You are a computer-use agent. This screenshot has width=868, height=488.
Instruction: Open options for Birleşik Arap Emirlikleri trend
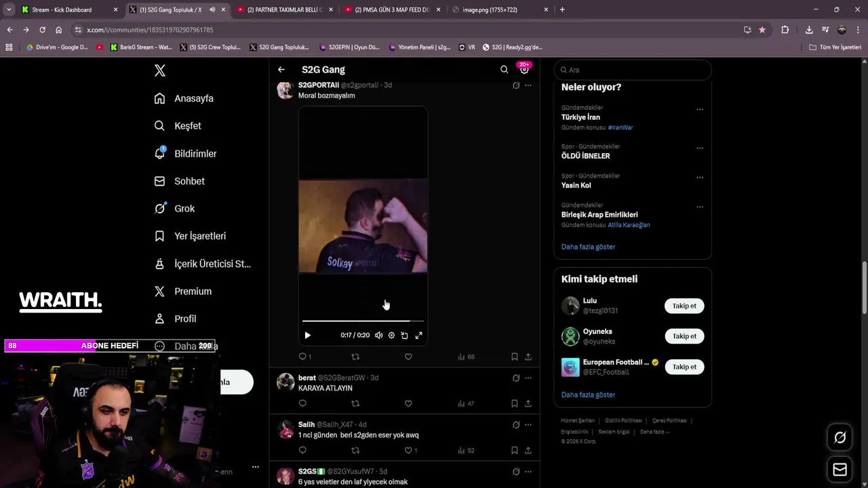coord(700,207)
